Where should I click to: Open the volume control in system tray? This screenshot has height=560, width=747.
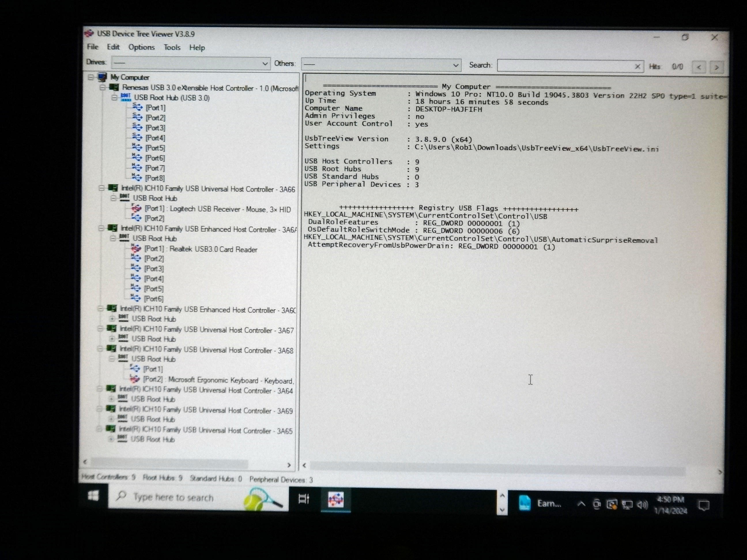[642, 505]
